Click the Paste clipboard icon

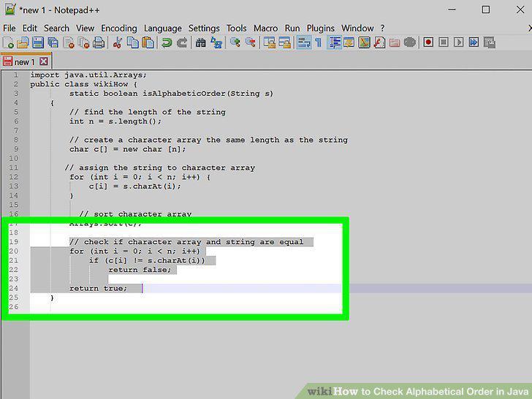[x=148, y=42]
